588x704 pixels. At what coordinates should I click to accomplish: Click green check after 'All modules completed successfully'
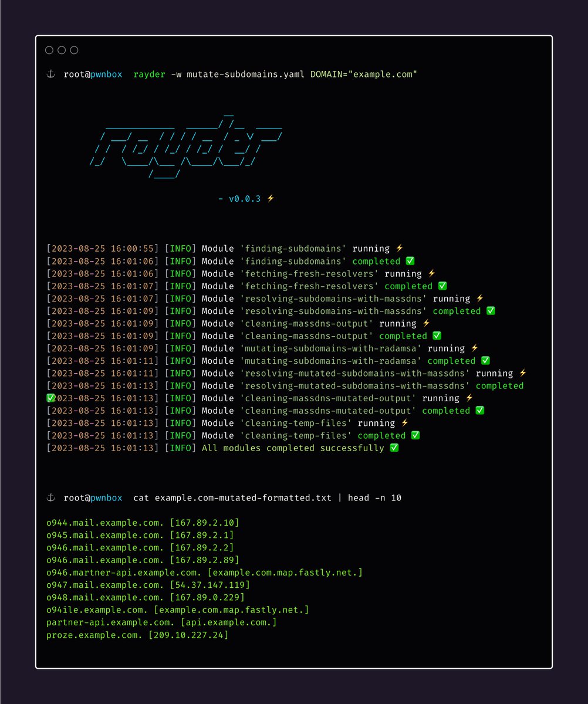click(394, 448)
